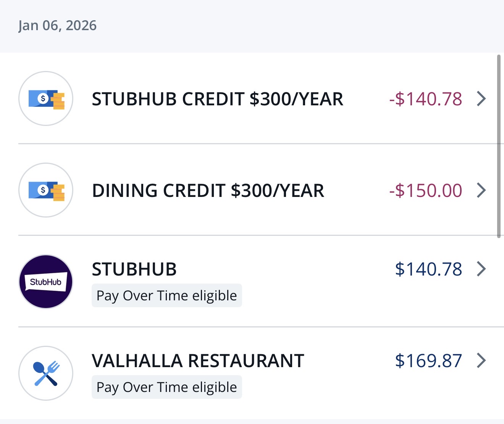The image size is (504, 424).
Task: Click the StubHub credit cash-and-coins icon
Action: (x=46, y=98)
